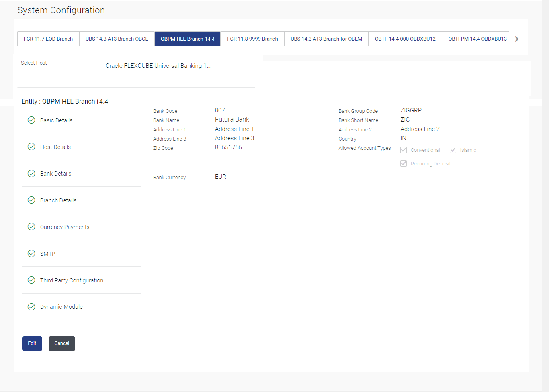The width and height of the screenshot is (549, 392).
Task: Open the FCR 11.8 9999 Branch tab
Action: point(252,39)
